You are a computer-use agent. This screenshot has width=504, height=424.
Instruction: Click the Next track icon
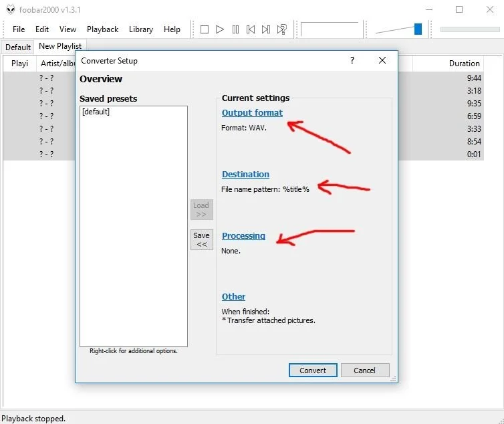(x=266, y=29)
